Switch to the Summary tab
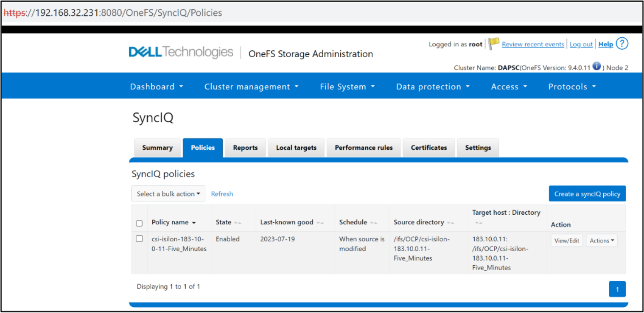This screenshot has width=644, height=313. pyautogui.click(x=157, y=148)
